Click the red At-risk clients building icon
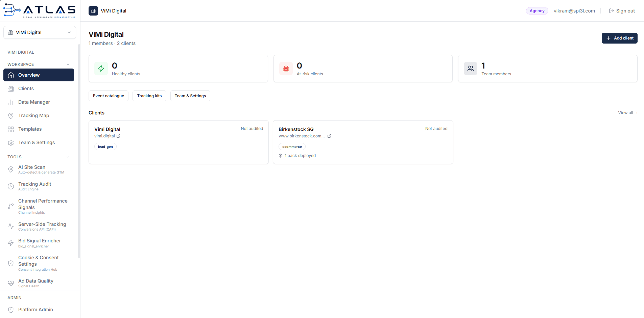The height and width of the screenshot is (318, 644). [x=286, y=69]
